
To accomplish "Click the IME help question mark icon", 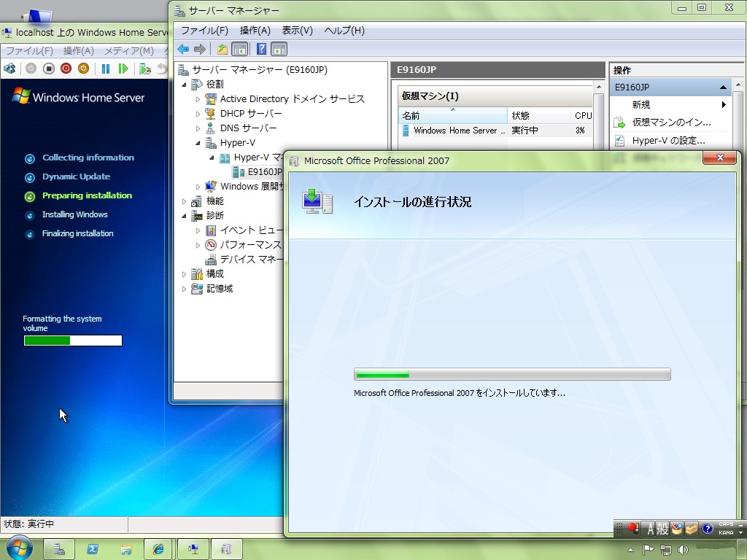I will 708,529.
